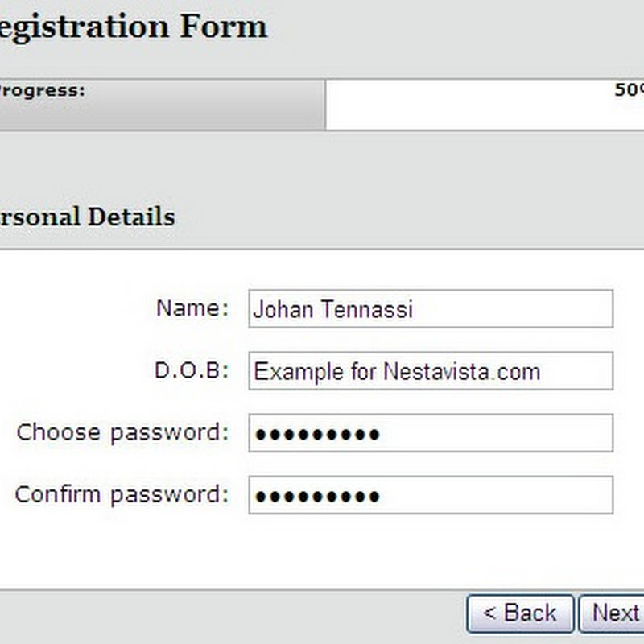The width and height of the screenshot is (644, 644).
Task: Click the unfilled white progress bar area
Action: tap(467, 109)
